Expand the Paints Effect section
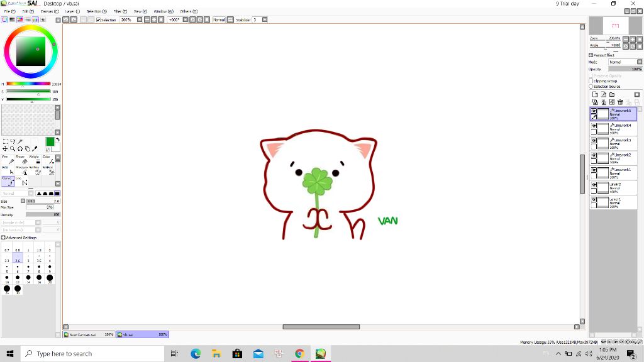Viewport: 644px width, 362px height. (591, 55)
